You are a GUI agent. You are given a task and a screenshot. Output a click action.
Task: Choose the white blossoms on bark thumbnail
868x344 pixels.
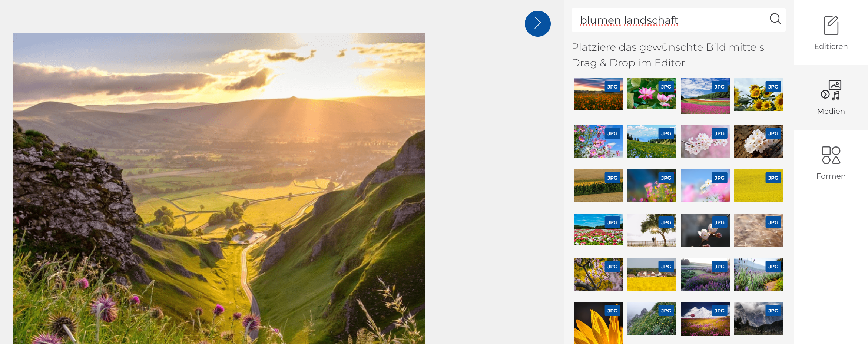758,142
